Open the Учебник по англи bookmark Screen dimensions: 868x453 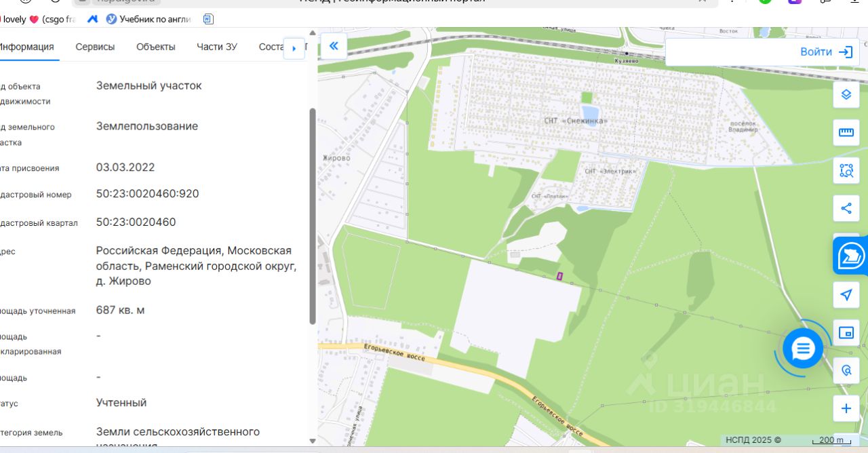pos(149,19)
